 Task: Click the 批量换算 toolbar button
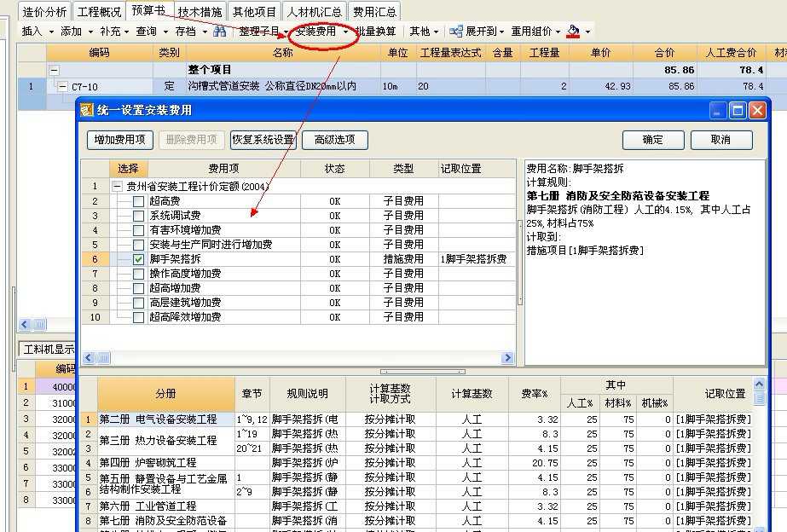(x=375, y=32)
